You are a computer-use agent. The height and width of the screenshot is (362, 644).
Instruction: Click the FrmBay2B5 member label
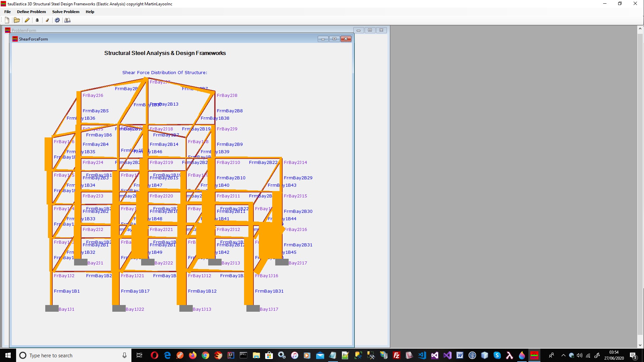coord(96,111)
